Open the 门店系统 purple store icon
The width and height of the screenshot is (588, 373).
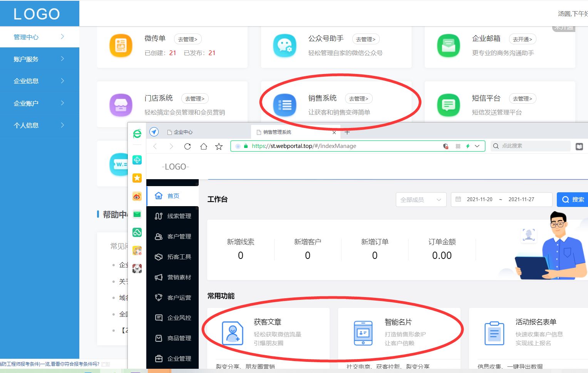coord(121,105)
